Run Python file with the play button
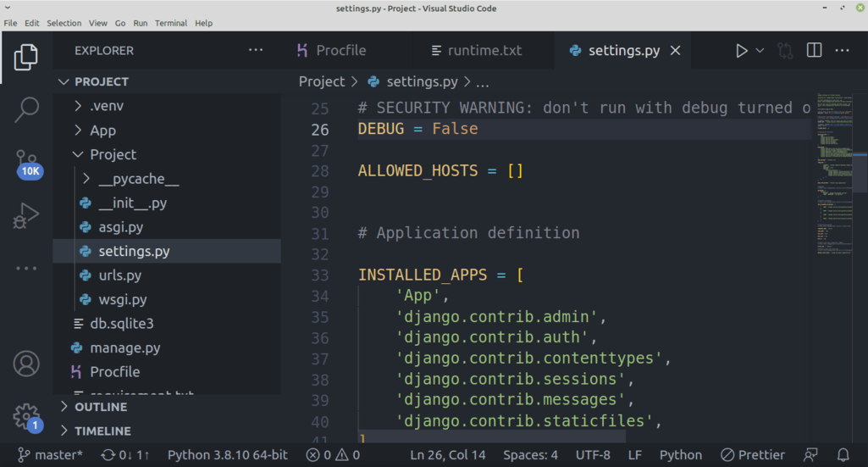The image size is (868, 467). [x=741, y=51]
